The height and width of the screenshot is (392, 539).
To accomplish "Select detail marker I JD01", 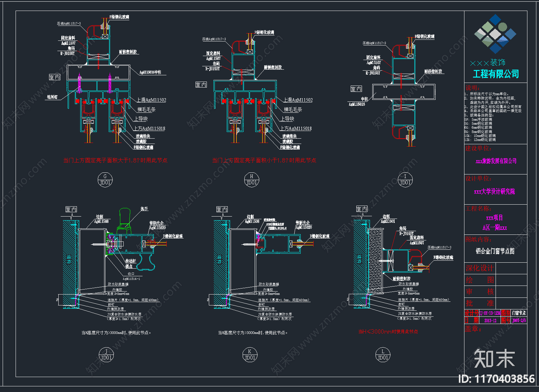I will click(x=405, y=179).
